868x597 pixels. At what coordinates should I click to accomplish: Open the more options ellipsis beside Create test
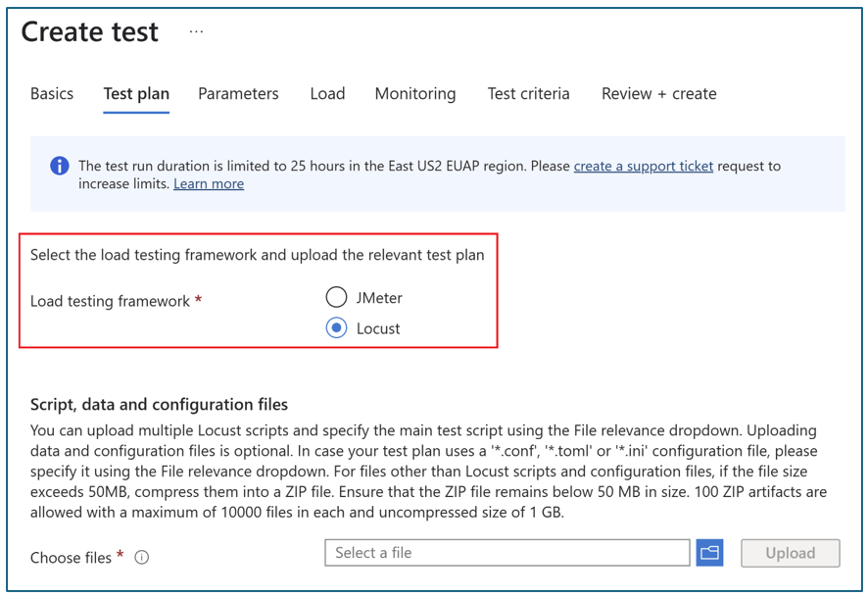tap(196, 32)
